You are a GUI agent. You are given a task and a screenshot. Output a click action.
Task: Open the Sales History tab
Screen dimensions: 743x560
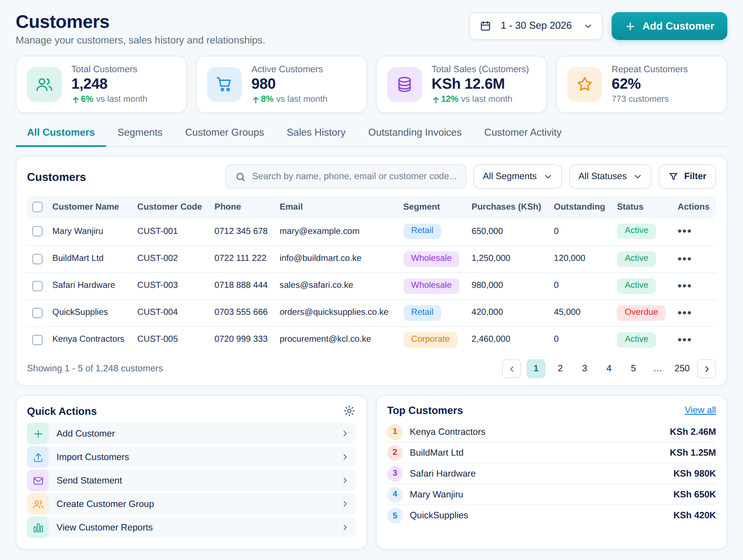point(316,133)
